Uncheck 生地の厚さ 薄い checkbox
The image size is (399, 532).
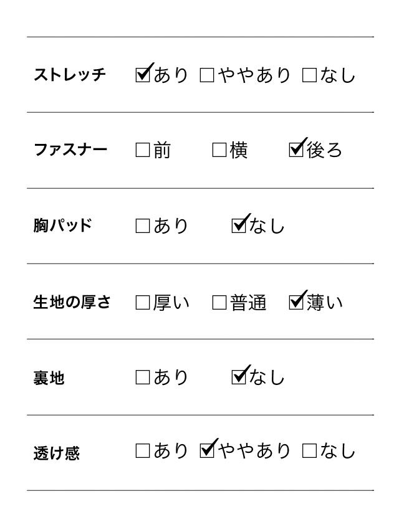point(296,303)
